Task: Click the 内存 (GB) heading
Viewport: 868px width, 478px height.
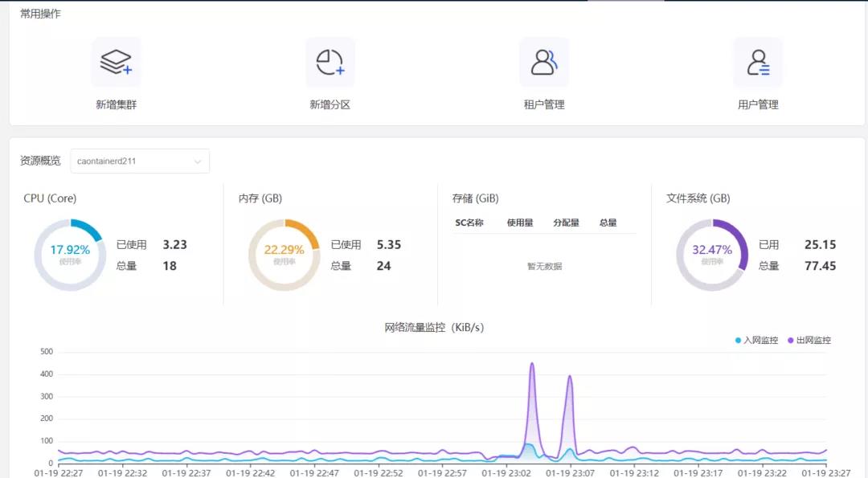Action: pyautogui.click(x=260, y=198)
